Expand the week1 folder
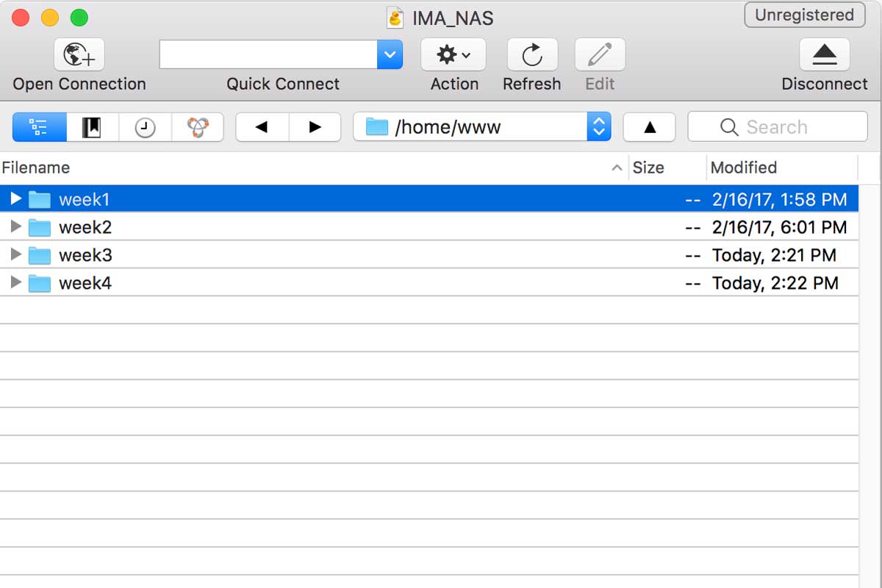Viewport: 882px width, 588px height. 15,198
